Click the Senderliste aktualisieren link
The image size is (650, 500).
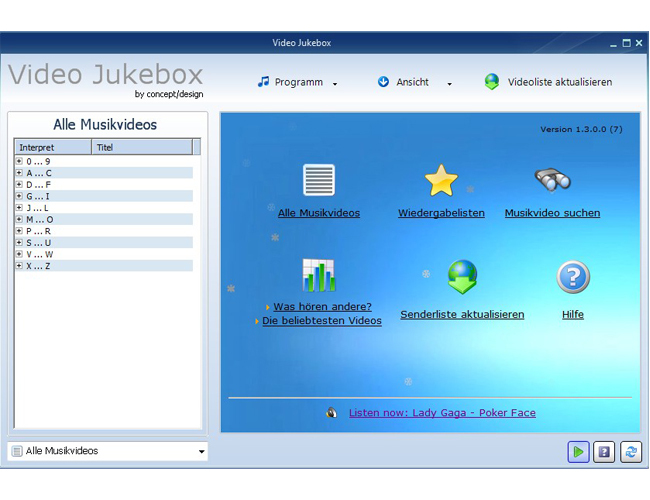pos(462,314)
